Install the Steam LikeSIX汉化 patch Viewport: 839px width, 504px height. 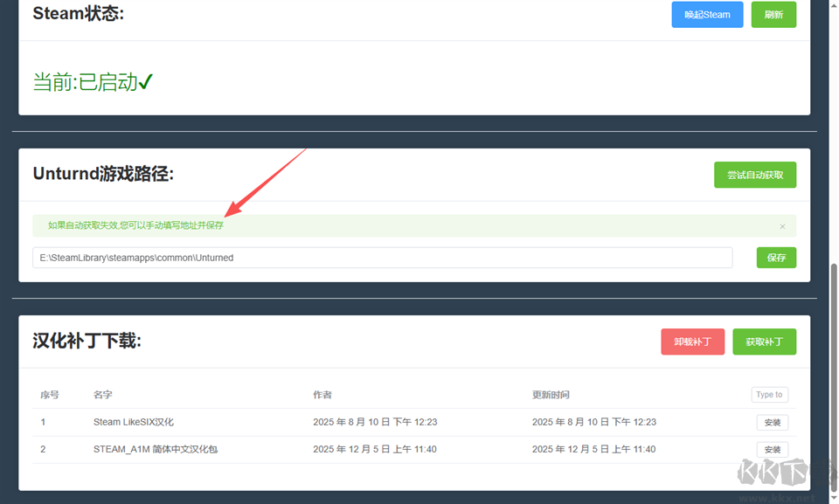click(772, 422)
